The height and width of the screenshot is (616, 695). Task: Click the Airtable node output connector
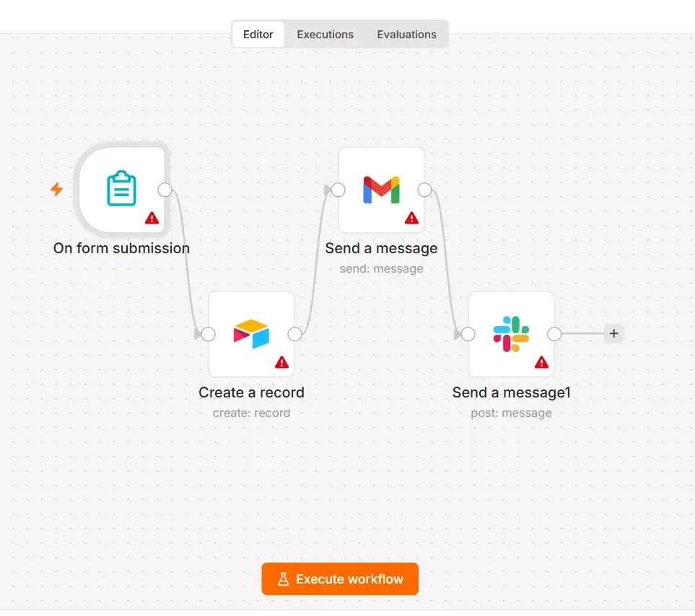[x=294, y=334]
